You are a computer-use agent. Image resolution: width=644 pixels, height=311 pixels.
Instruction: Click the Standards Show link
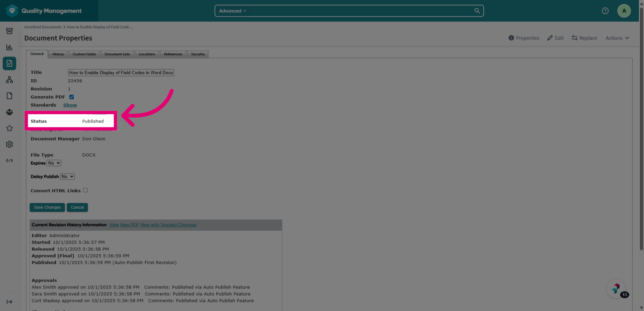[x=70, y=105]
